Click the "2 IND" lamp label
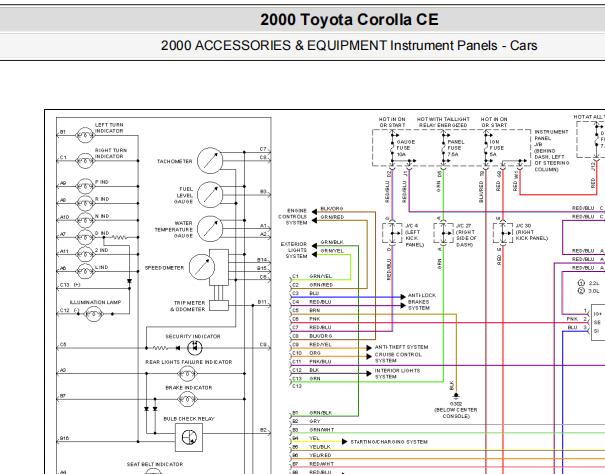The height and width of the screenshot is (474, 605). (x=102, y=251)
